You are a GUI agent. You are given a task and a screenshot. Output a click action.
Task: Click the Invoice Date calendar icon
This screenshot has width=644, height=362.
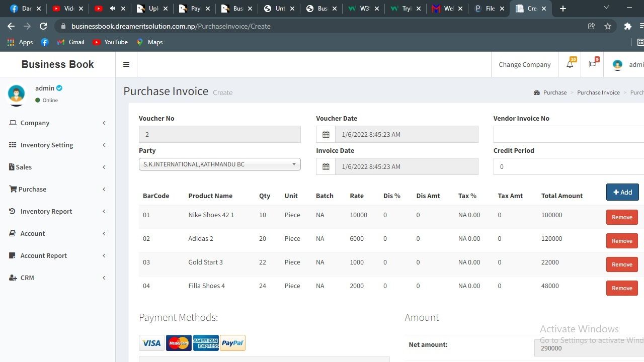pos(326,167)
